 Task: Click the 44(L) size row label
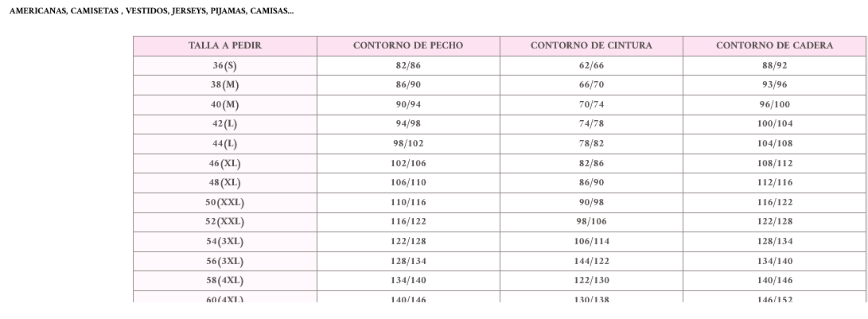point(224,144)
